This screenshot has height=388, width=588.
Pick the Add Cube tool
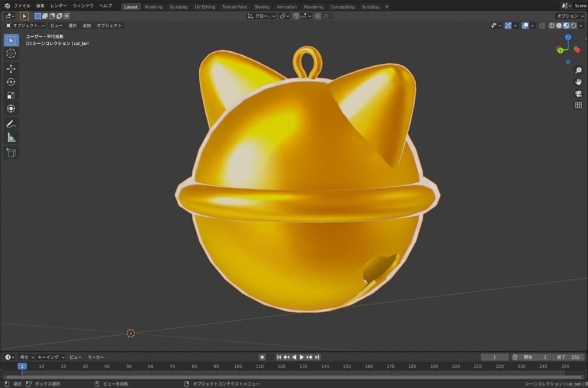point(11,152)
